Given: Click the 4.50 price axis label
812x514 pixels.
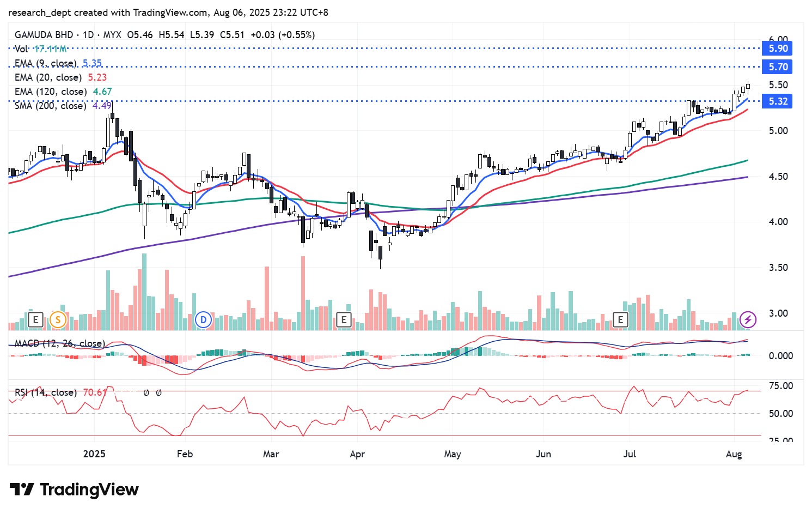Looking at the screenshot, I should pyautogui.click(x=778, y=177).
